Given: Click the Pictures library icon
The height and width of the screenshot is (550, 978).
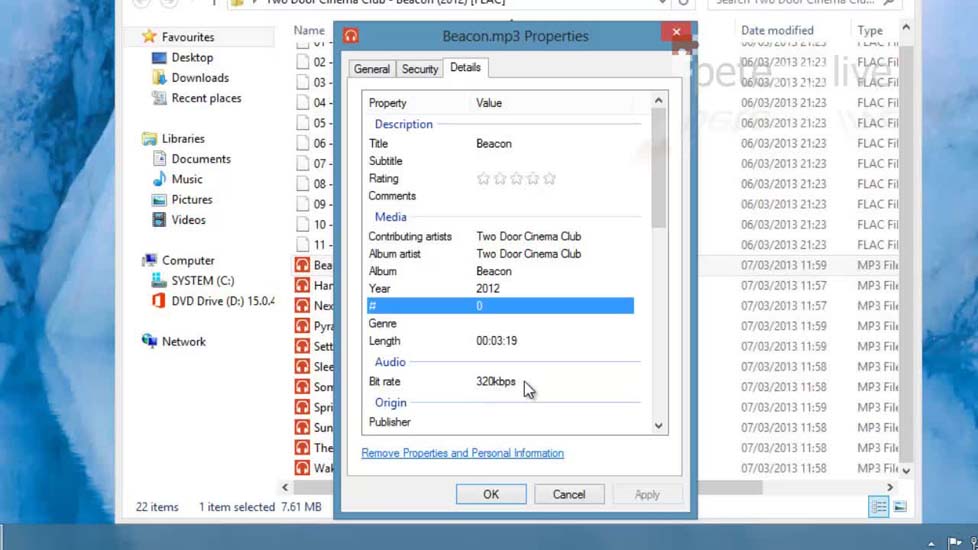Looking at the screenshot, I should 159,200.
